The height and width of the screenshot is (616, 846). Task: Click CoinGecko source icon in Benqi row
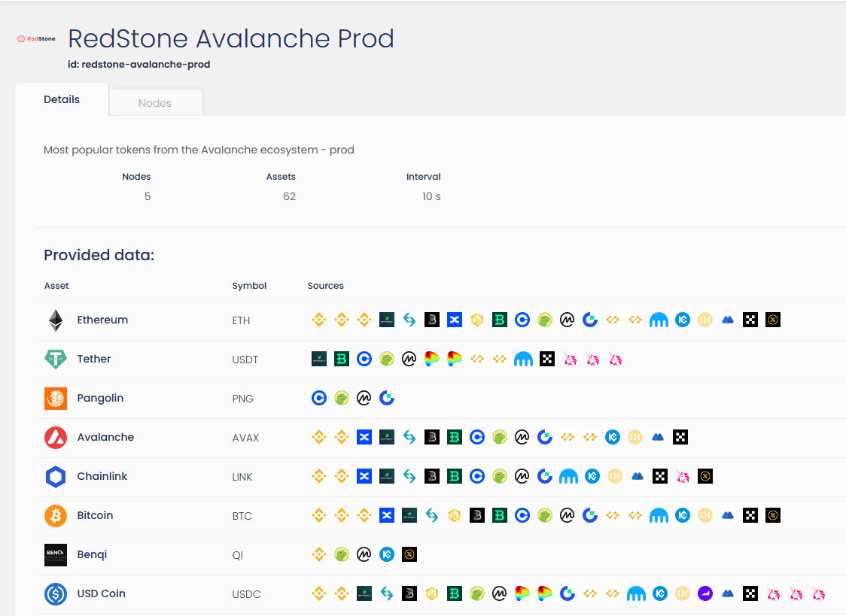tap(342, 555)
